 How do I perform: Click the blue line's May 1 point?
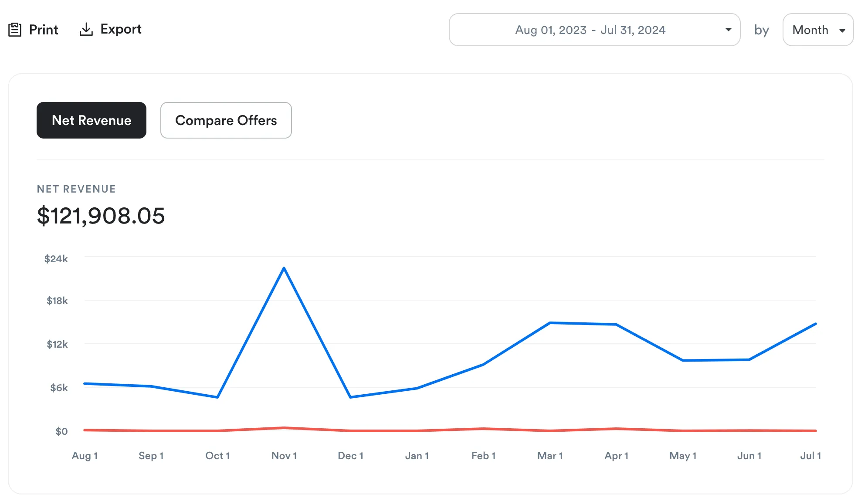click(x=683, y=360)
